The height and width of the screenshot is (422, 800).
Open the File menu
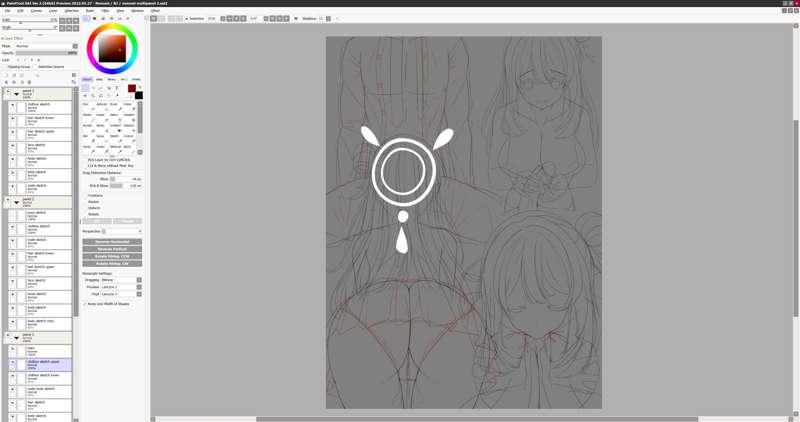[8, 11]
